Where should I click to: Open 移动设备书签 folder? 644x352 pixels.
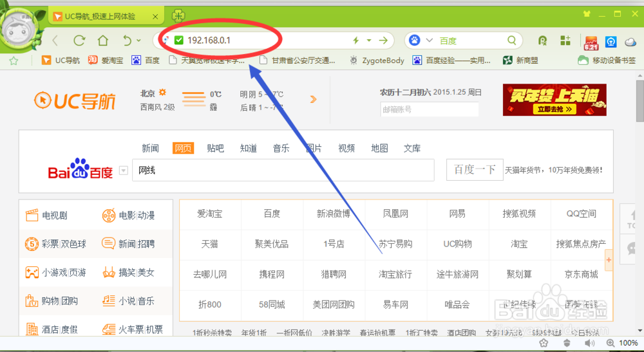(x=607, y=60)
